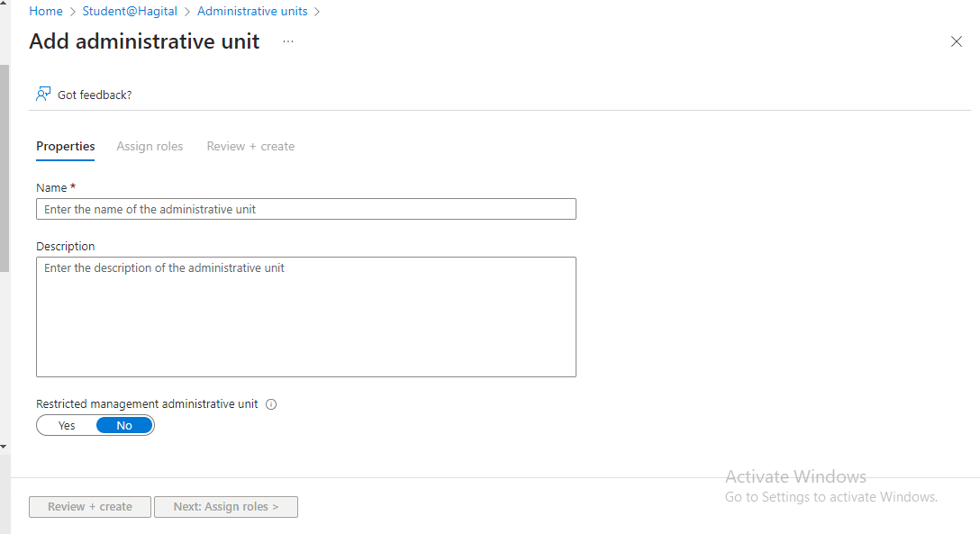Return to Administrative units breadcrumb
The height and width of the screenshot is (534, 980).
(x=252, y=12)
